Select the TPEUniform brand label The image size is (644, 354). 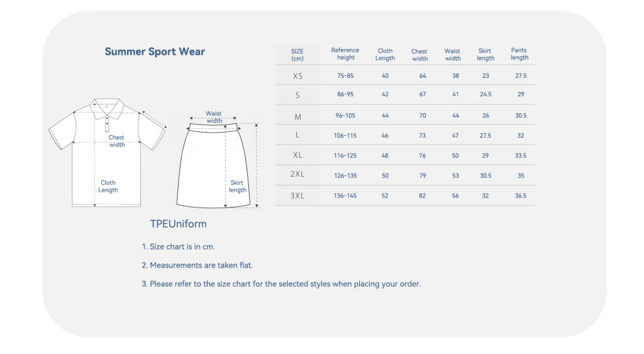click(178, 224)
